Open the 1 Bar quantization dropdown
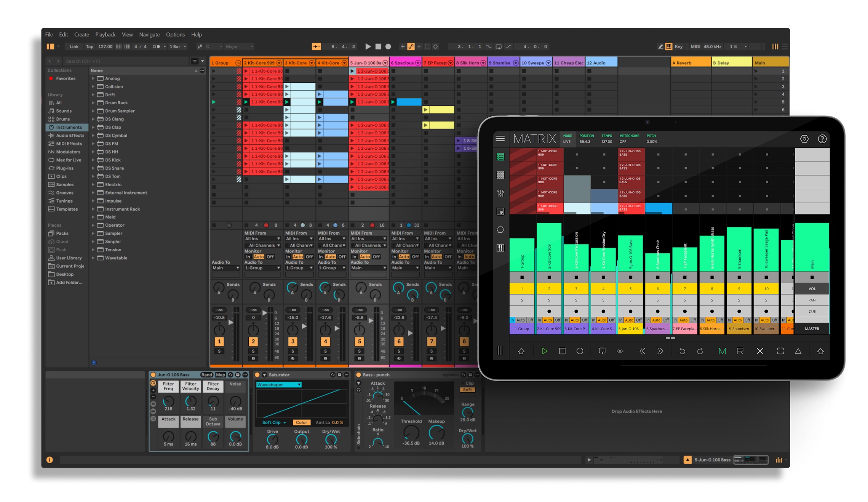Image resolution: width=868 pixels, height=502 pixels. coord(178,46)
